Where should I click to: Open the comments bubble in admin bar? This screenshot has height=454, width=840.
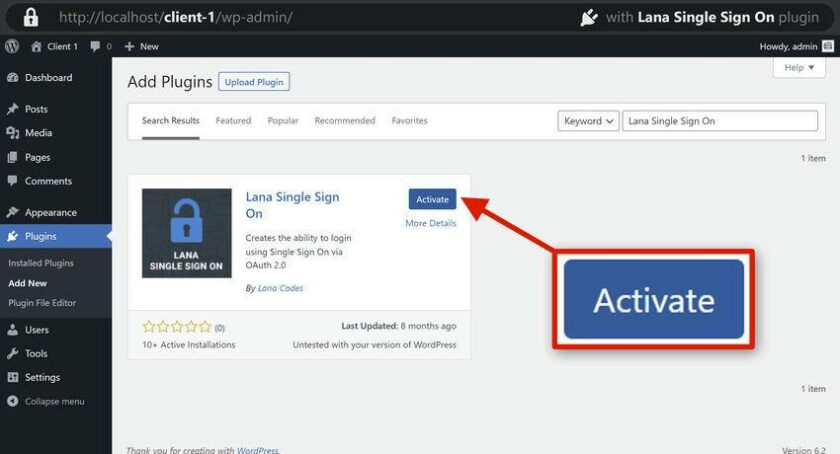pos(95,47)
